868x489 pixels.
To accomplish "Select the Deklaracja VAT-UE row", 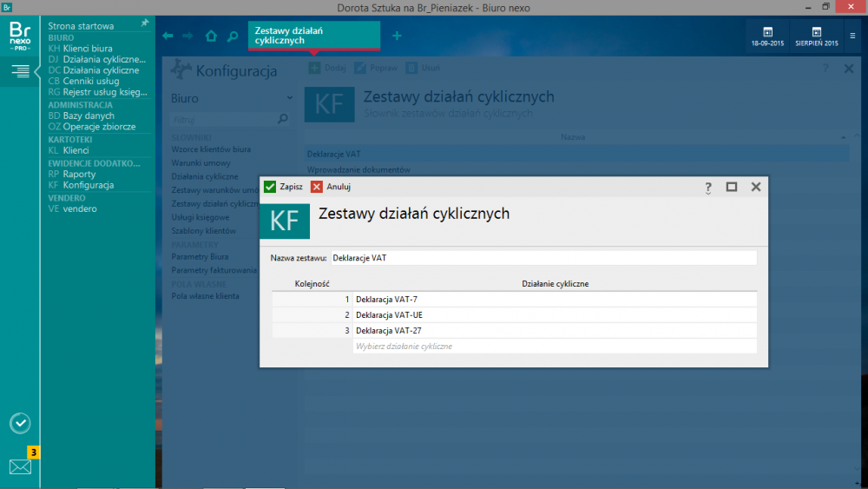I will pyautogui.click(x=555, y=314).
